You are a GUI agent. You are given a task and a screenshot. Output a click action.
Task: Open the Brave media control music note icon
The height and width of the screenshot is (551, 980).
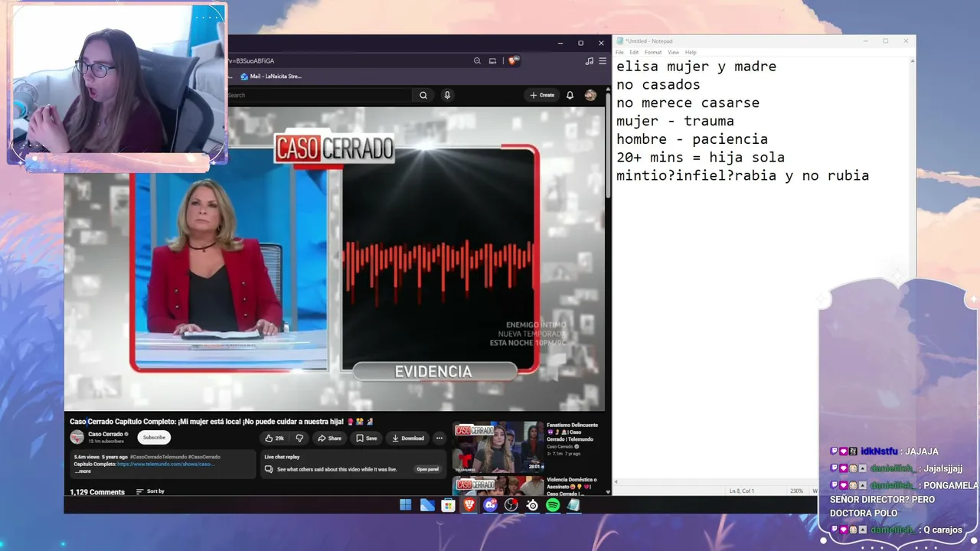tap(589, 61)
